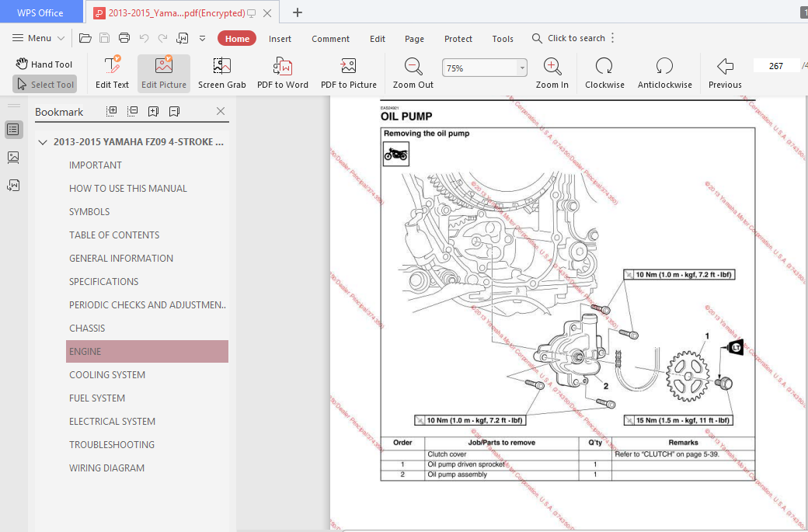The height and width of the screenshot is (532, 808).
Task: Go to the ELECTRICAL SYSTEM bookmark
Action: tap(112, 421)
